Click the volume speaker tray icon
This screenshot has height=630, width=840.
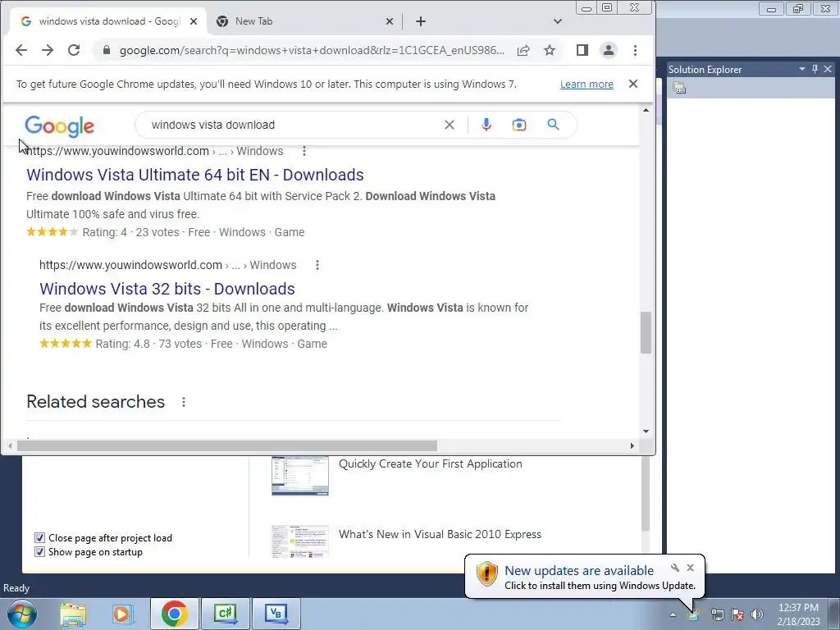tap(756, 614)
